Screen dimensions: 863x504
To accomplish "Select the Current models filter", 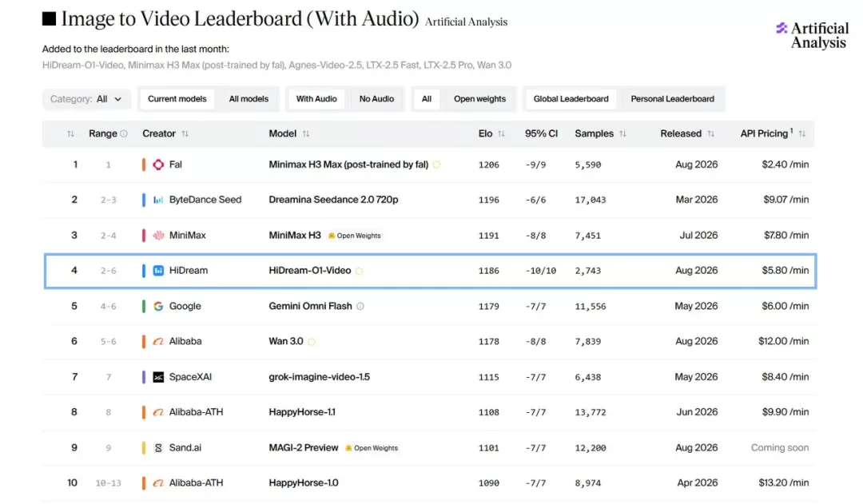I will (177, 99).
